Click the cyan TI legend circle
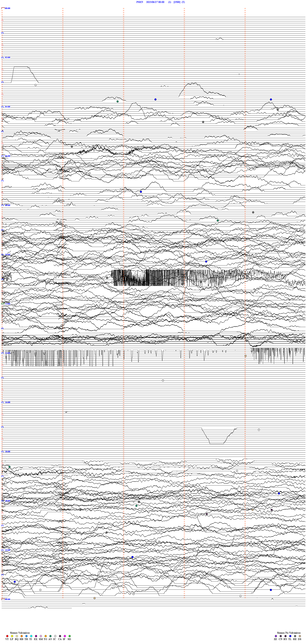 pos(31,636)
